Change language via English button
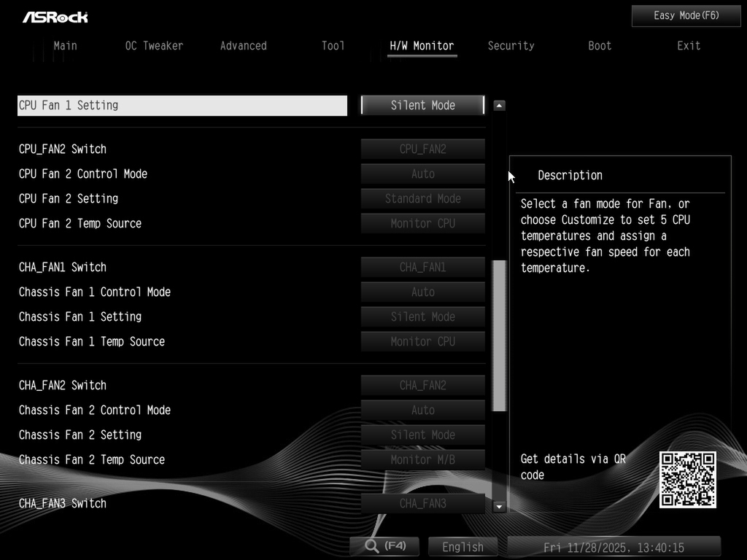Image resolution: width=747 pixels, height=560 pixels. point(462,547)
